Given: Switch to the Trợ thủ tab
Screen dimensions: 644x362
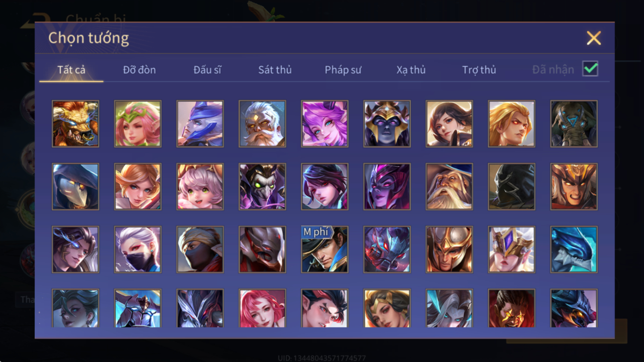Looking at the screenshot, I should (479, 70).
